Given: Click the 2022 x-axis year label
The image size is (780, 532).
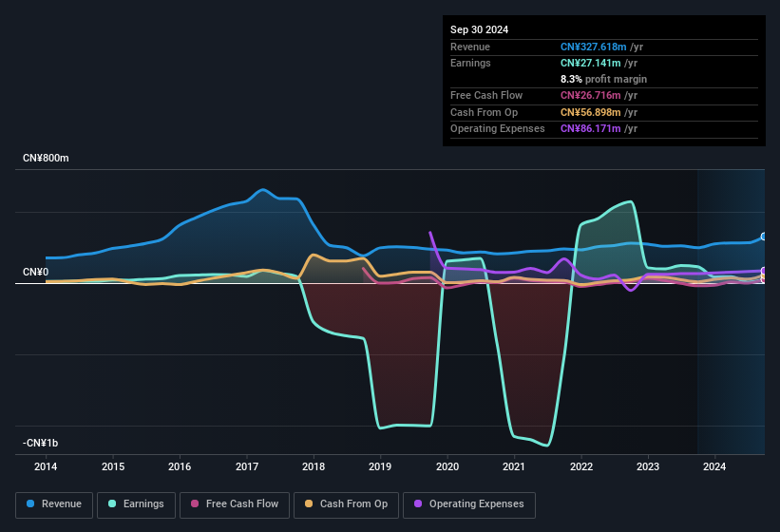Looking at the screenshot, I should coord(581,466).
